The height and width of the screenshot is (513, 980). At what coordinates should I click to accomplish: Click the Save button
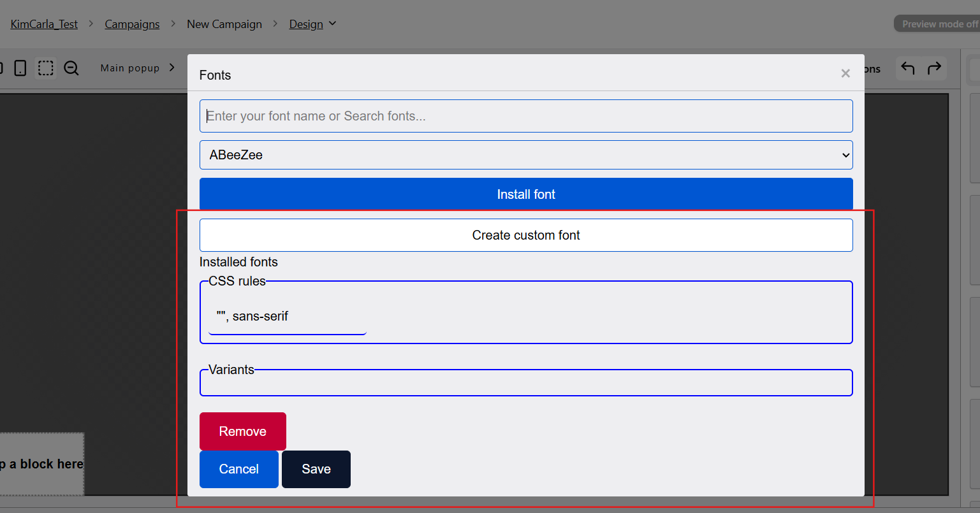pyautogui.click(x=316, y=469)
